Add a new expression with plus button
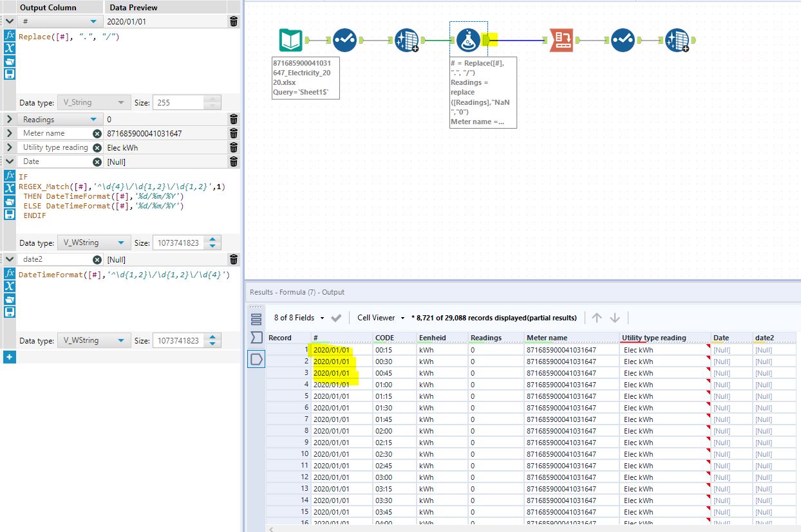This screenshot has height=532, width=801. [9, 356]
